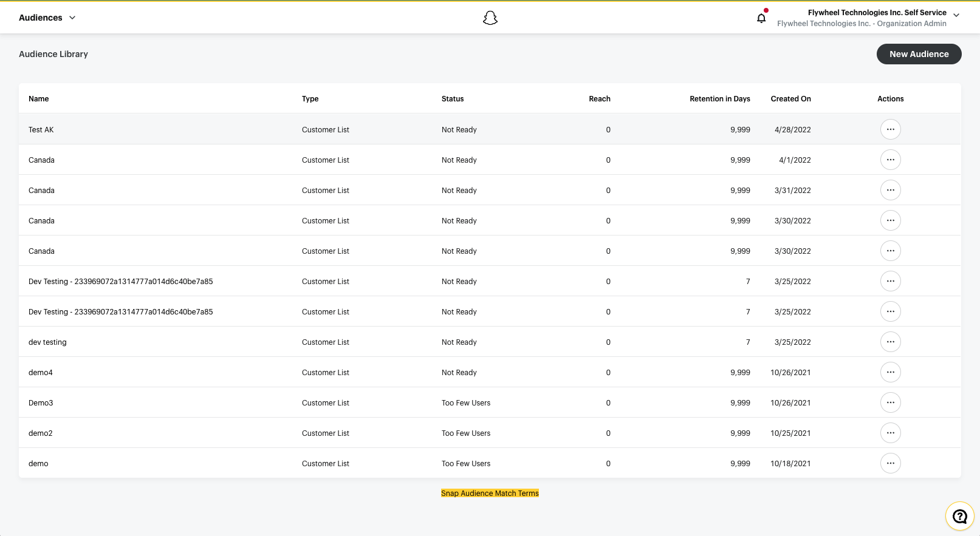
Task: Open actions menu for Demo3 row
Action: point(890,402)
